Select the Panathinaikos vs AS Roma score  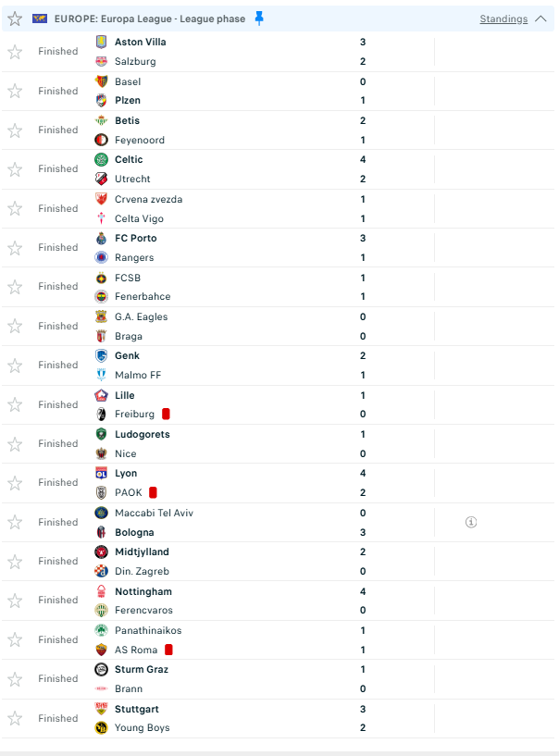click(363, 640)
